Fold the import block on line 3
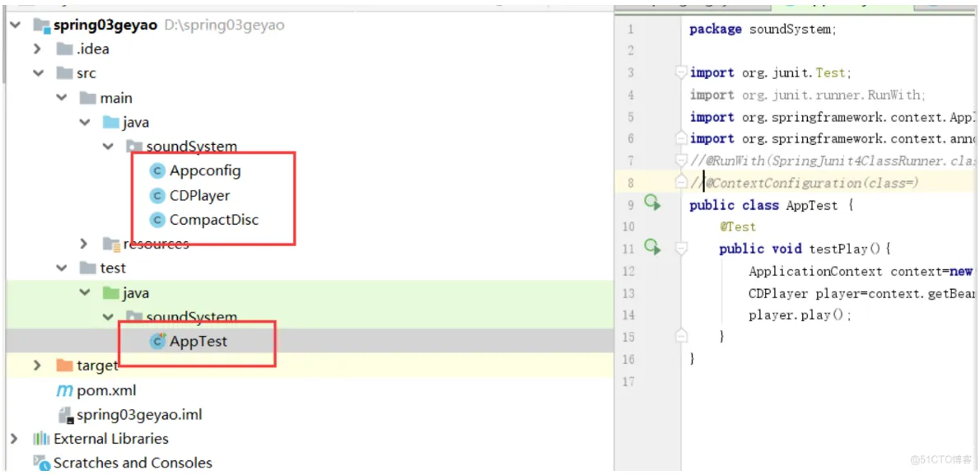The width and height of the screenshot is (980, 475). (681, 72)
